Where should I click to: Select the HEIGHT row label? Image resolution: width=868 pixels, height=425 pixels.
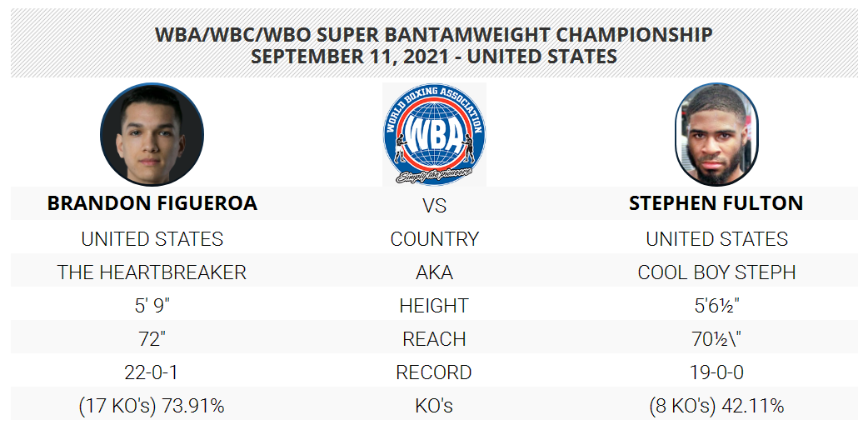point(434,305)
